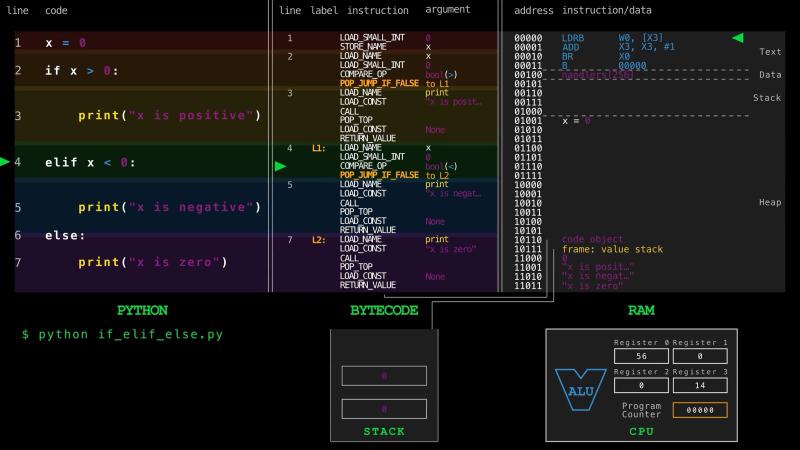
Task: Select Python line 1 "x = 0"
Action: [66, 43]
